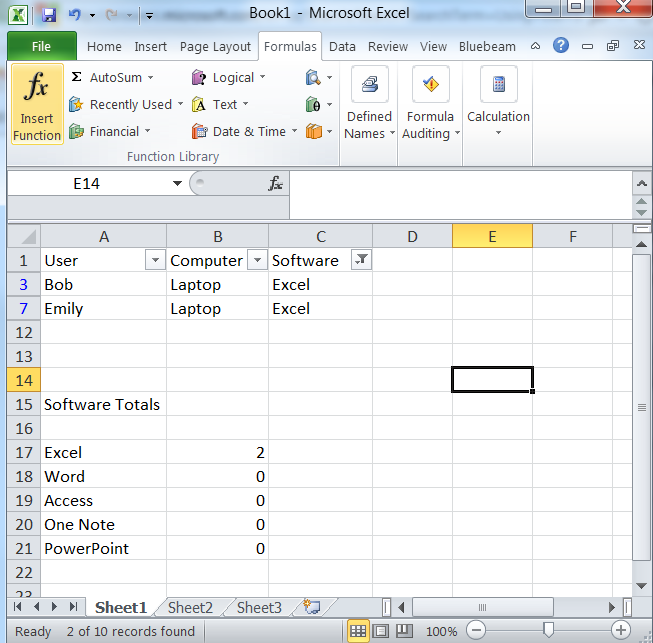Open active Software column filter
653x643 pixels.
coord(361,260)
